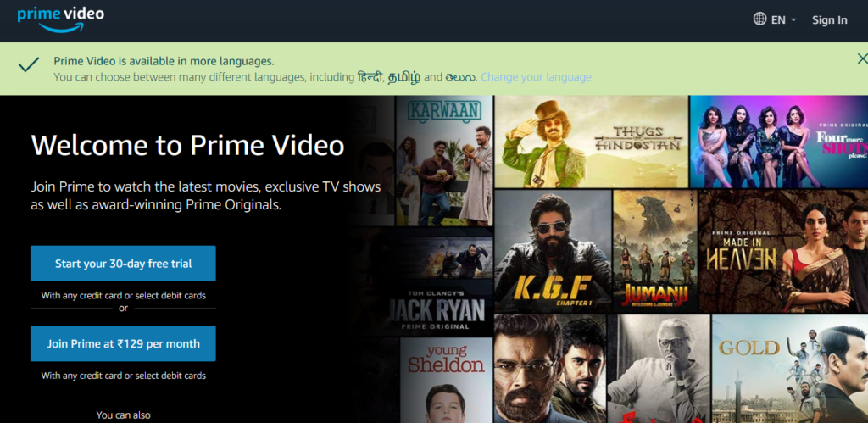
Task: Select the Jumanji movie poster
Action: pyautogui.click(x=655, y=251)
